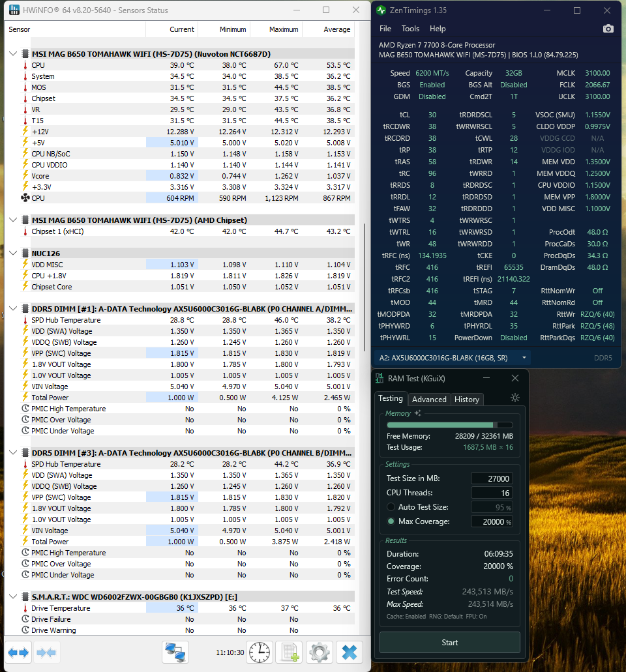Take a ZenTimings screenshot with camera icon

tap(608, 29)
